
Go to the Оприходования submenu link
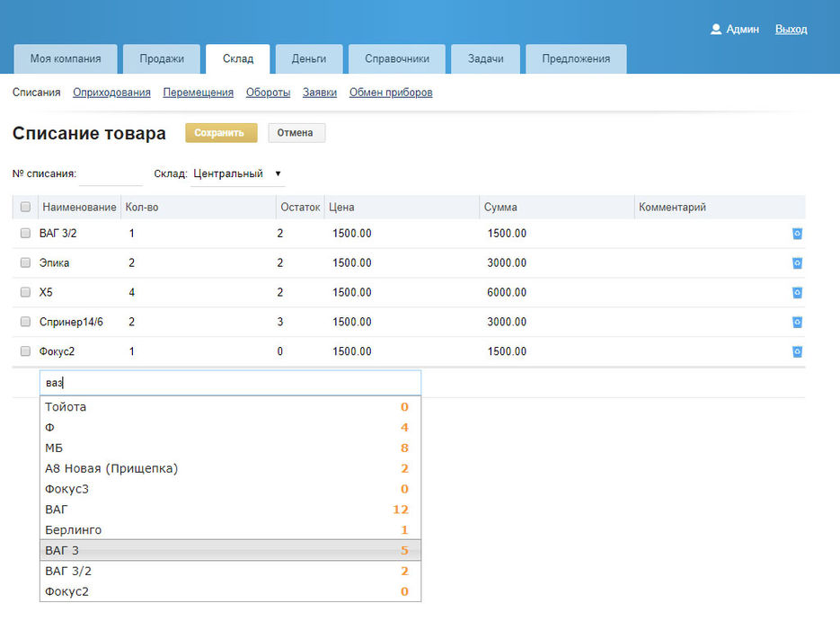[111, 93]
